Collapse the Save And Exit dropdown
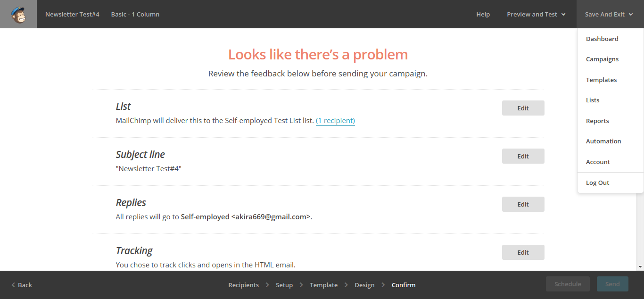The image size is (644, 299). (609, 14)
